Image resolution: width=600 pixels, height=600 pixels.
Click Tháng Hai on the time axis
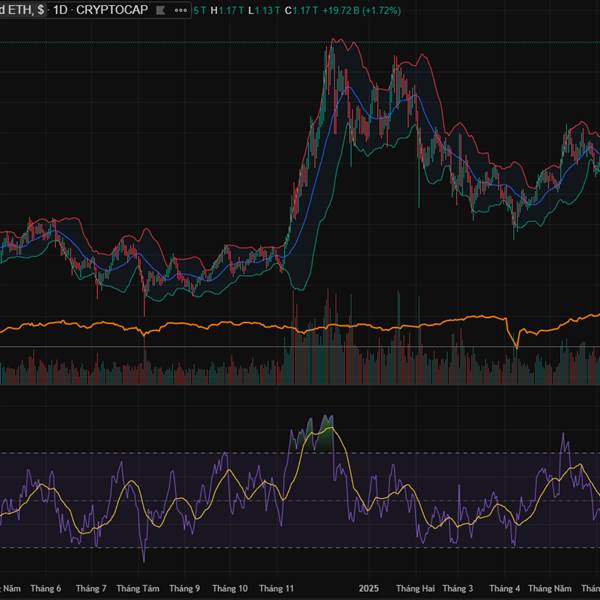(415, 589)
